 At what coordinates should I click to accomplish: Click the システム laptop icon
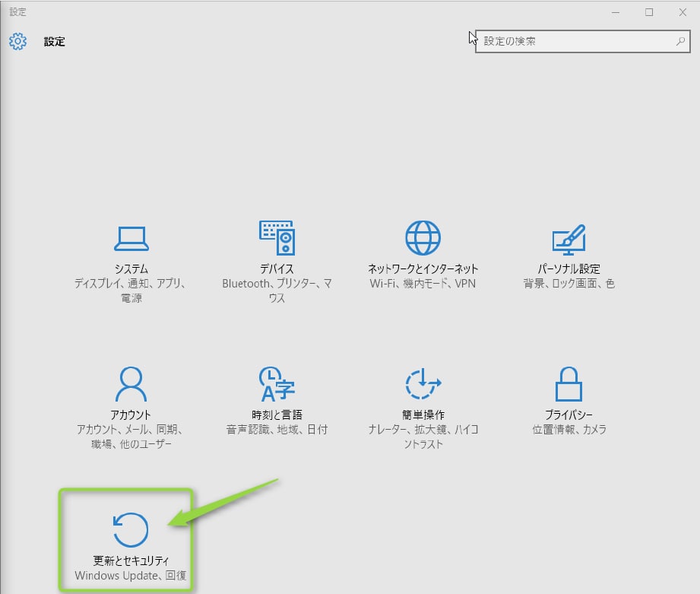pos(131,238)
